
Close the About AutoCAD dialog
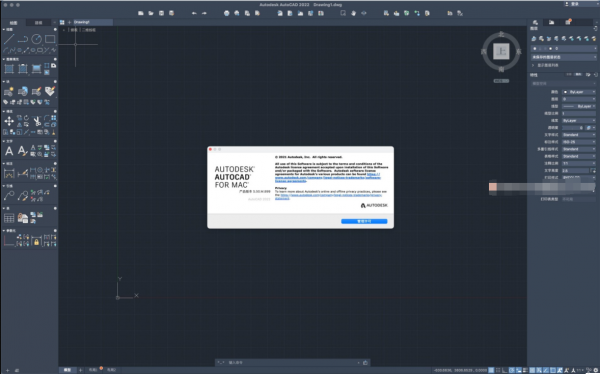[x=210, y=149]
